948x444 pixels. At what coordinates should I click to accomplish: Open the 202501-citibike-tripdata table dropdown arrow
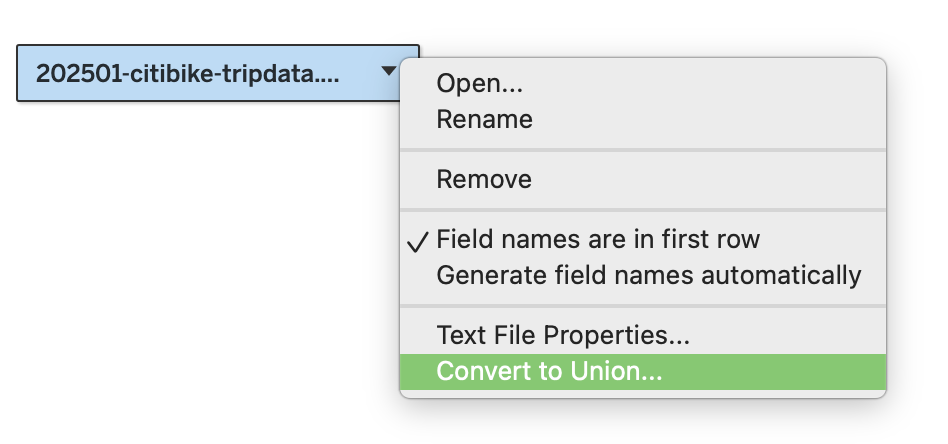388,72
